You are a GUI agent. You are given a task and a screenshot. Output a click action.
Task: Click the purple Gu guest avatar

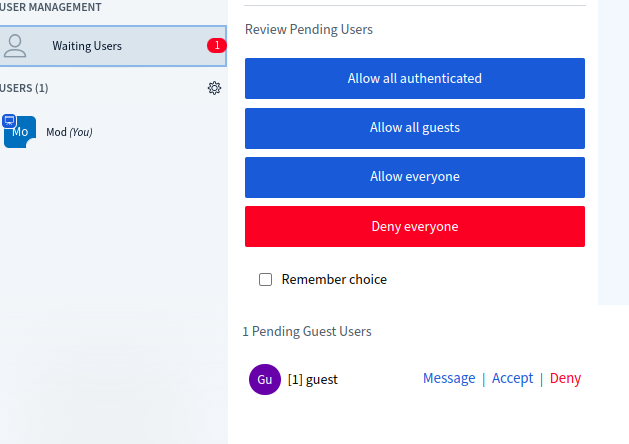tap(265, 379)
